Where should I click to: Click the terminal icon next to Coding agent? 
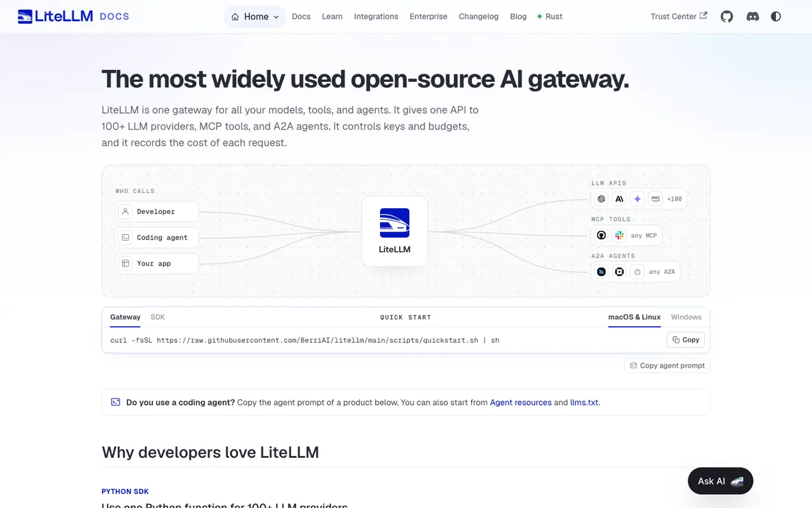tap(126, 237)
